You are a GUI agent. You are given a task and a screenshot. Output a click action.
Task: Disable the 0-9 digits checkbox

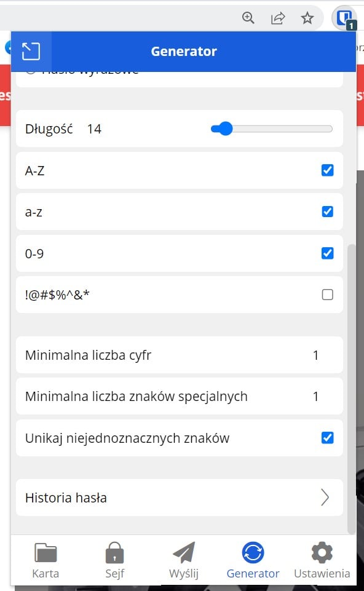click(328, 253)
